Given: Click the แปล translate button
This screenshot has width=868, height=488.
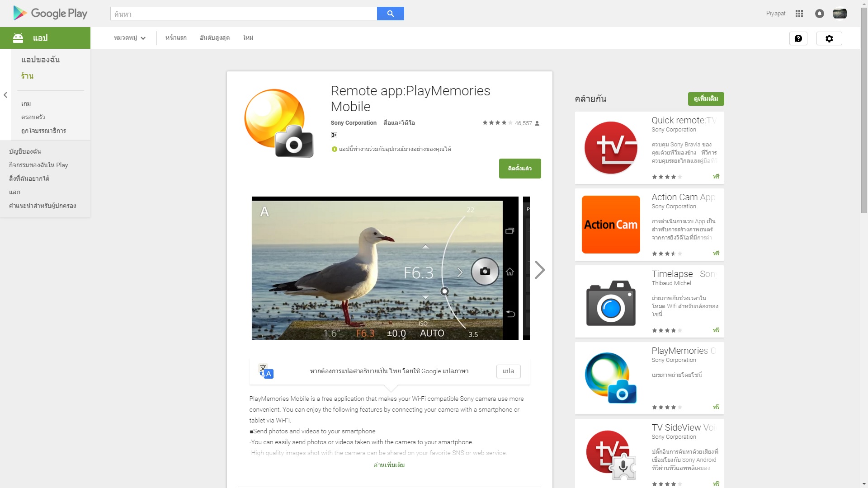Looking at the screenshot, I should click(x=508, y=371).
